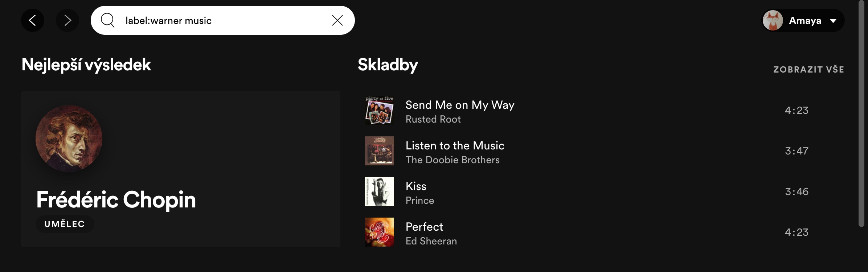Click the Kiss album cover

(380, 191)
